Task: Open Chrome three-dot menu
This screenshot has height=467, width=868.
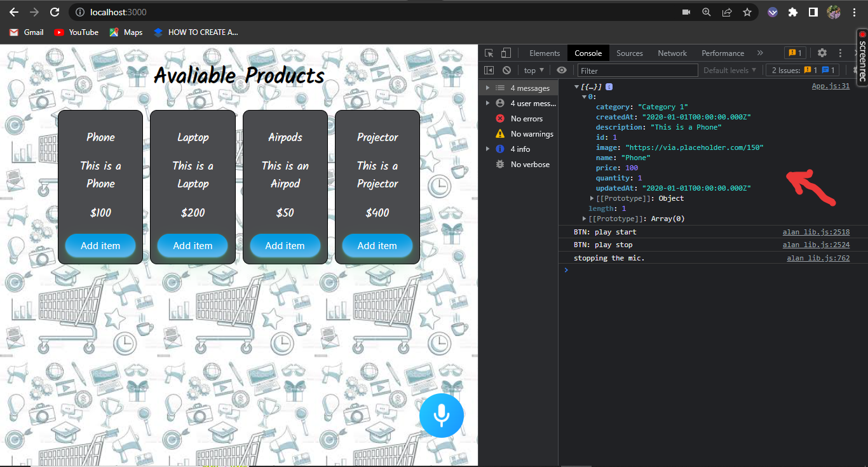Action: [855, 12]
